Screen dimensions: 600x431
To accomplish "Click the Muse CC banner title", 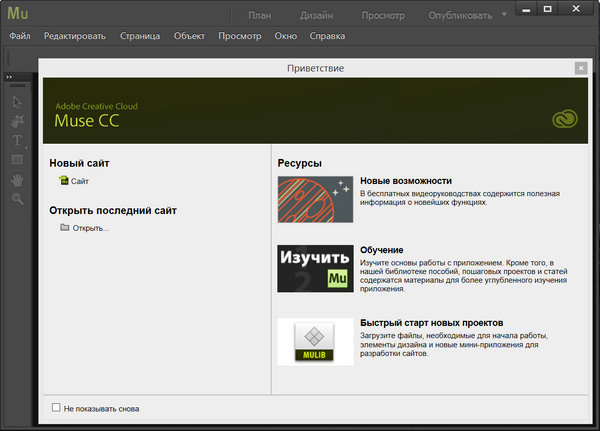I will [87, 121].
